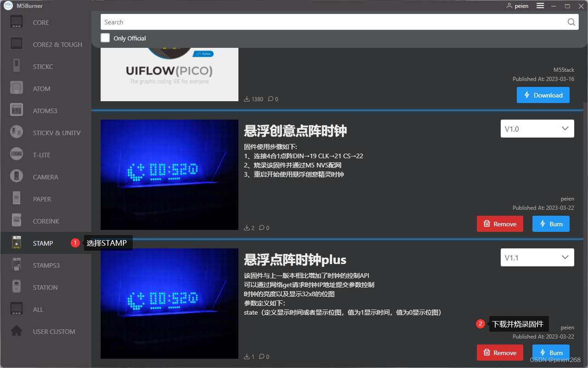Click the search magnifier icon
This screenshot has width=588, height=368.
(571, 22)
